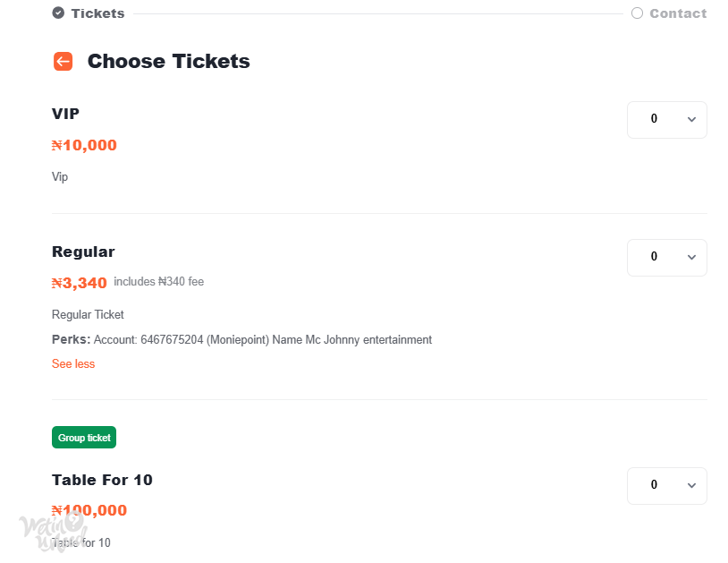728x563 pixels.
Task: Collapse perks with See less link
Action: coord(73,363)
